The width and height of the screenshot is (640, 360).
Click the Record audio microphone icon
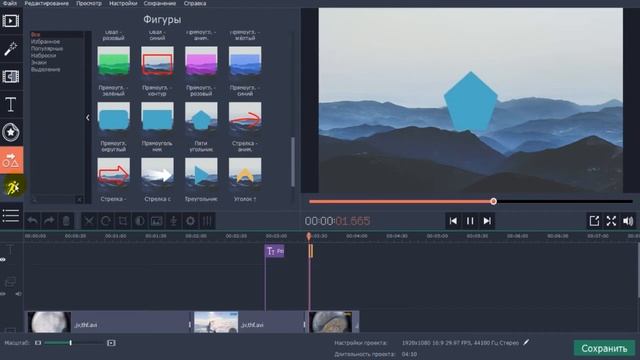(x=173, y=221)
